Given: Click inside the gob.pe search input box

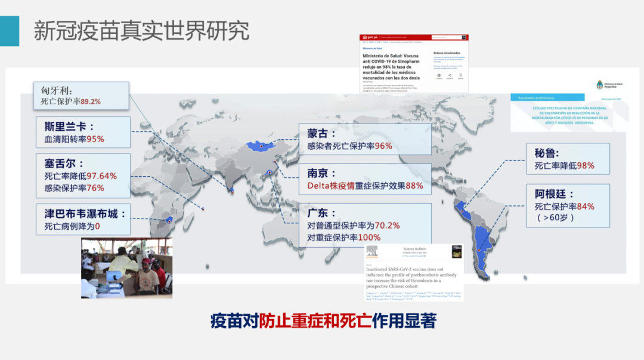Looking at the screenshot, I should point(447,37).
